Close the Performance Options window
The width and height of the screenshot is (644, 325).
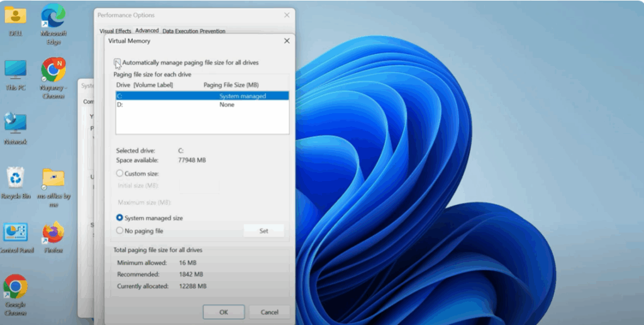pos(287,15)
